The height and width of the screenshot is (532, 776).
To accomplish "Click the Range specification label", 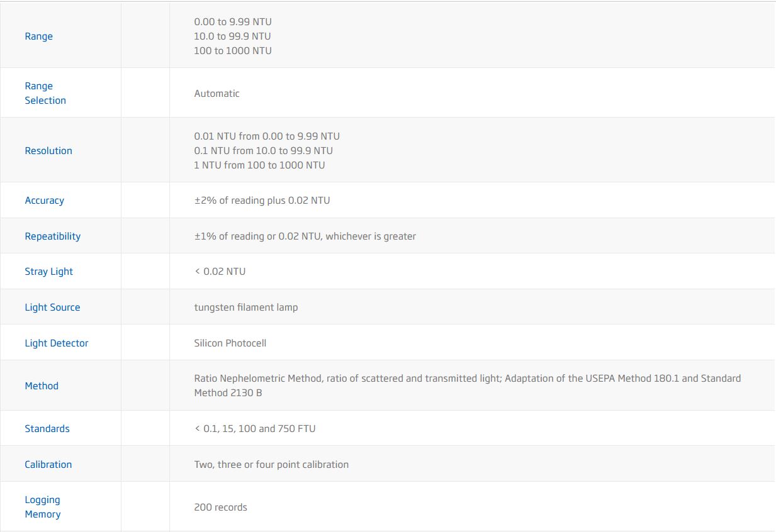I will (x=38, y=36).
